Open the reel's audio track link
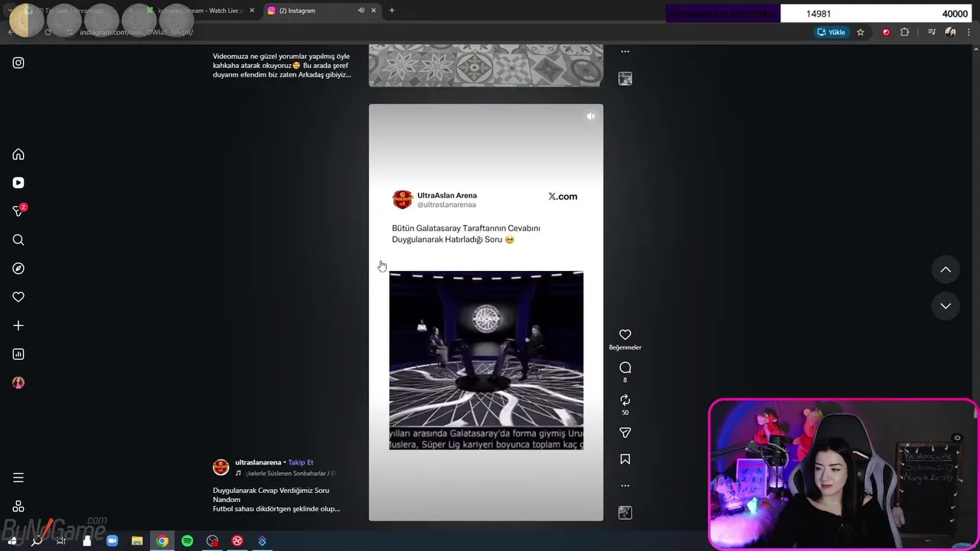This screenshot has width=980, height=551. (x=286, y=474)
